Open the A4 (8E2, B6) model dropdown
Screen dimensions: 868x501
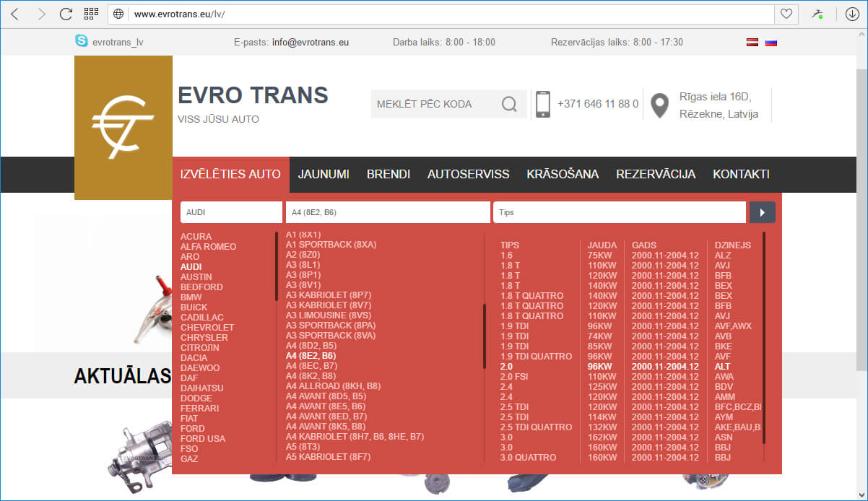pyautogui.click(x=388, y=212)
